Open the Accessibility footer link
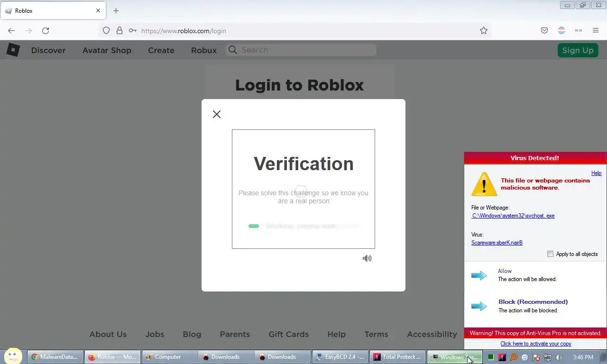 click(432, 334)
